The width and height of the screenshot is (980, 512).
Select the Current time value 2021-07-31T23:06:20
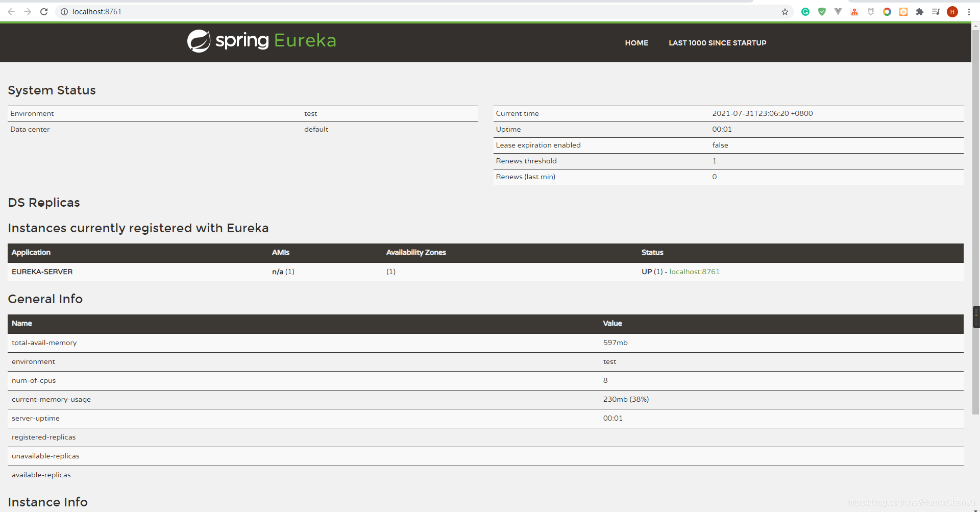[763, 113]
